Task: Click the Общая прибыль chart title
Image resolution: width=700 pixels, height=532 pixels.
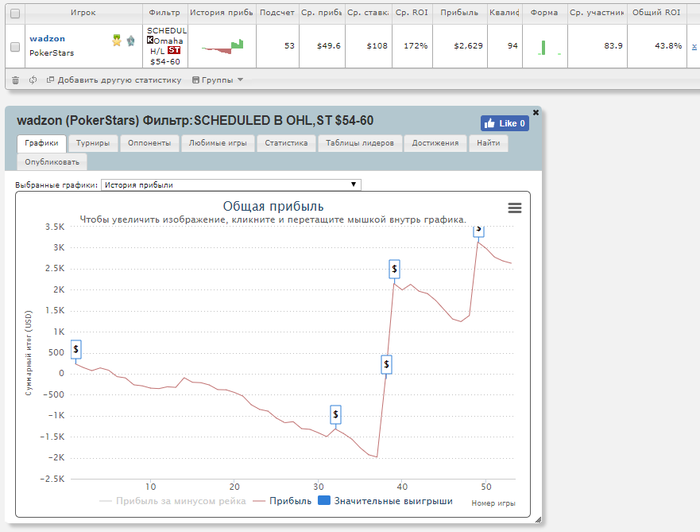Action: 273,207
